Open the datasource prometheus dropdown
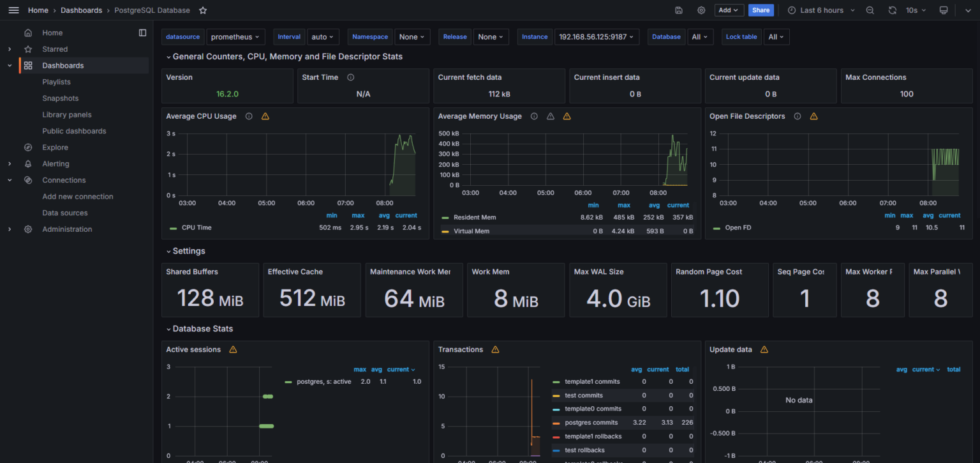Screen dimensions: 980x463 pos(236,37)
